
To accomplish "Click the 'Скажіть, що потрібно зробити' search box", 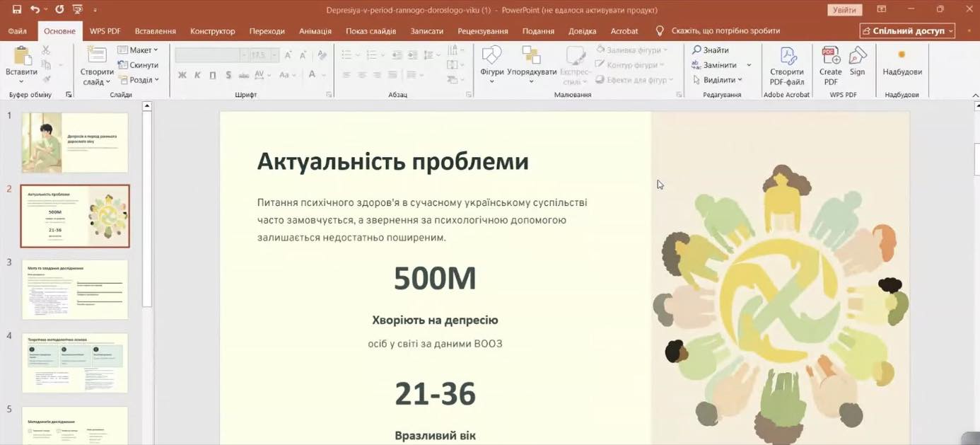I will point(725,31).
